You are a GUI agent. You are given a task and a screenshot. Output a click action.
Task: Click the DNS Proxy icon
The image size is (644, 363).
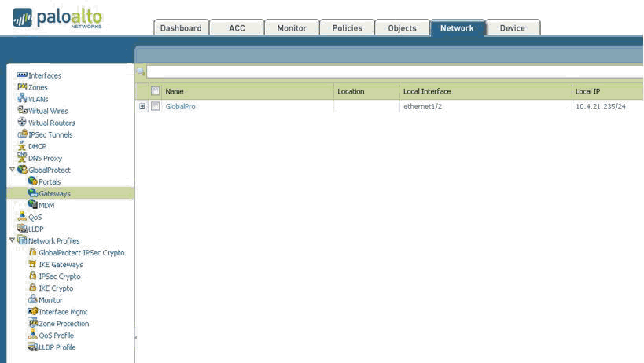(22, 158)
